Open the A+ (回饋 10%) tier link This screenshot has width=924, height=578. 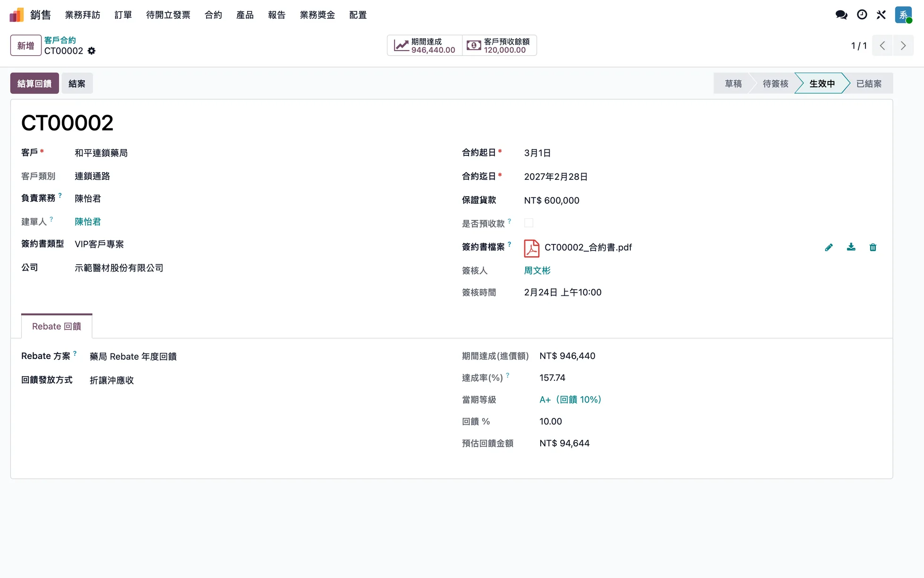[x=570, y=400]
